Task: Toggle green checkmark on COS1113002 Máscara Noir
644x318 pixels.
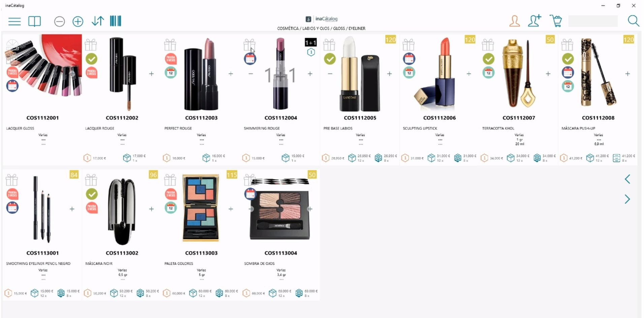Action: point(92,194)
